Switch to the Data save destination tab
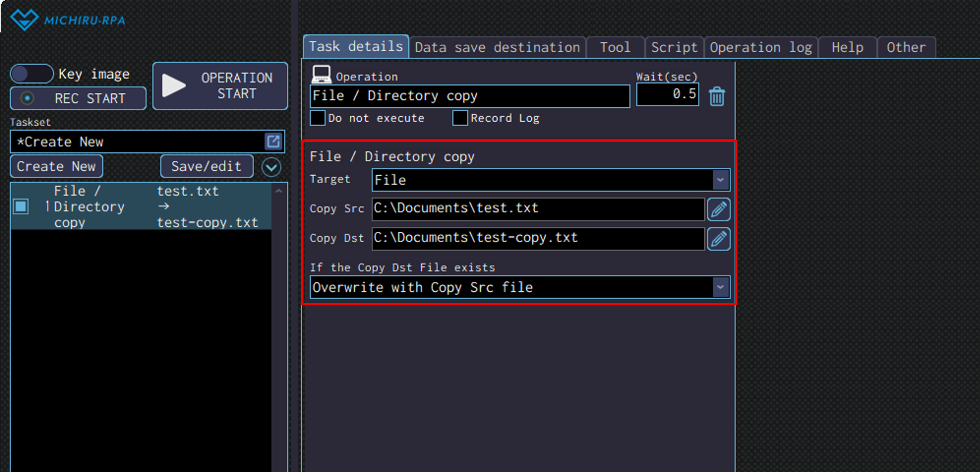980x472 pixels. click(x=497, y=48)
